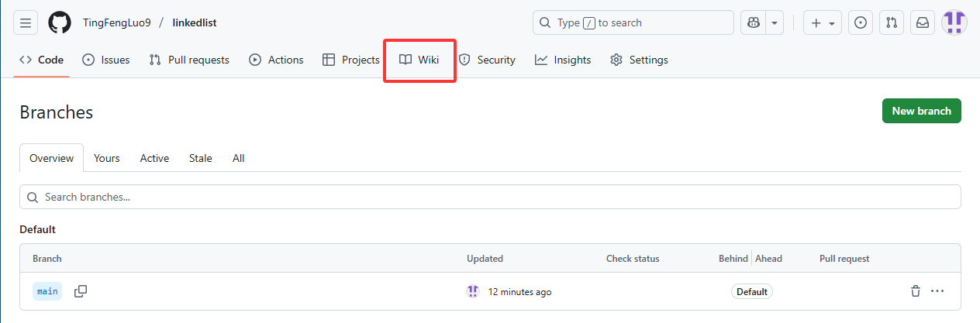980x323 pixels.
Task: Delete the main branch trash icon
Action: click(916, 291)
